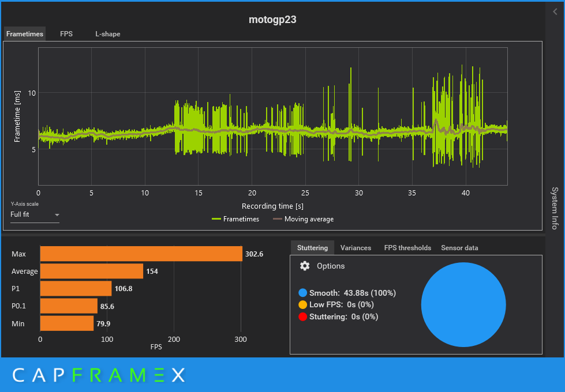Show the FPS thresholds tab
Viewport: 565px width, 392px height.
click(x=407, y=248)
